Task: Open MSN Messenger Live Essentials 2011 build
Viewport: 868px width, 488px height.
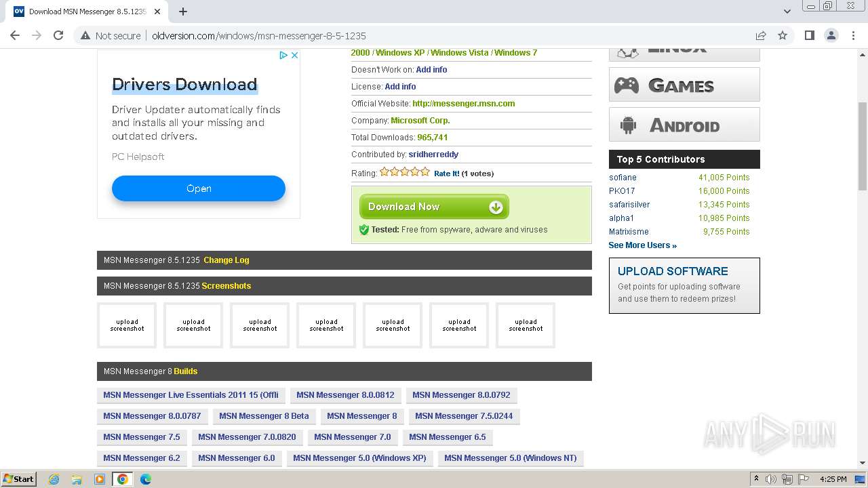Action: point(191,395)
